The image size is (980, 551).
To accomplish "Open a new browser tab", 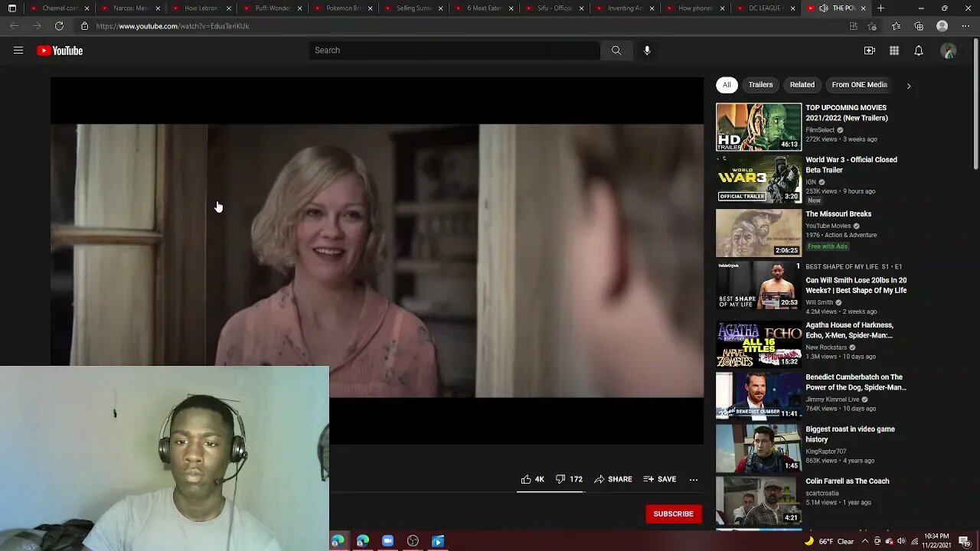I will point(880,8).
